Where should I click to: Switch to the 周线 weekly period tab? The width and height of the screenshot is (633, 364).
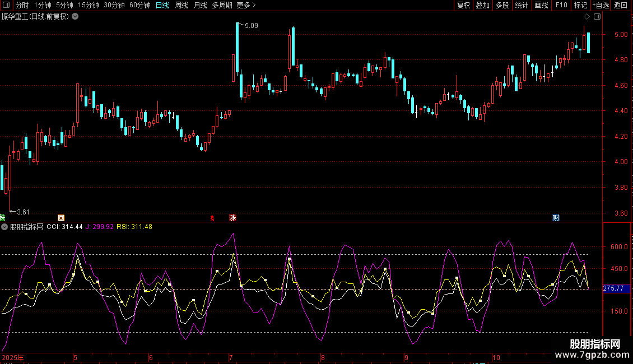coord(181,5)
